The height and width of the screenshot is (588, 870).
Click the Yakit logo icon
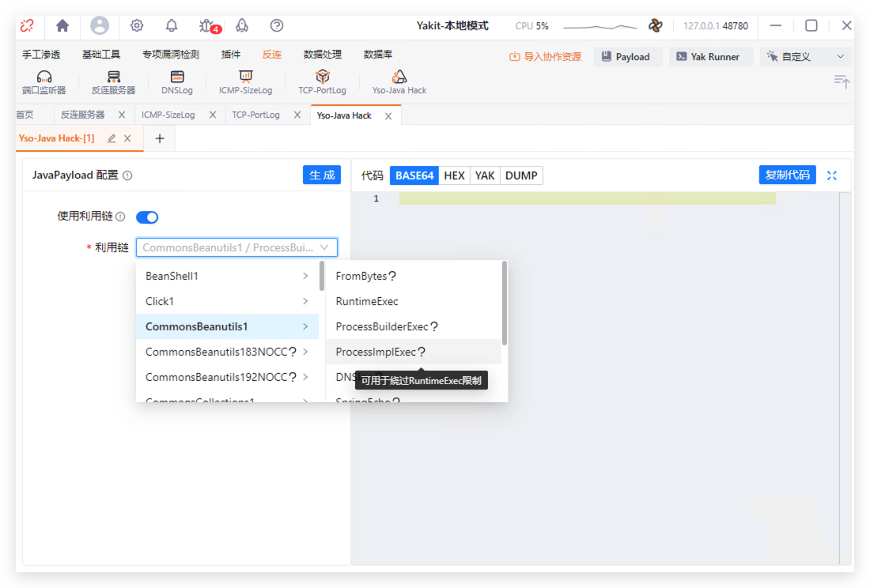[27, 25]
